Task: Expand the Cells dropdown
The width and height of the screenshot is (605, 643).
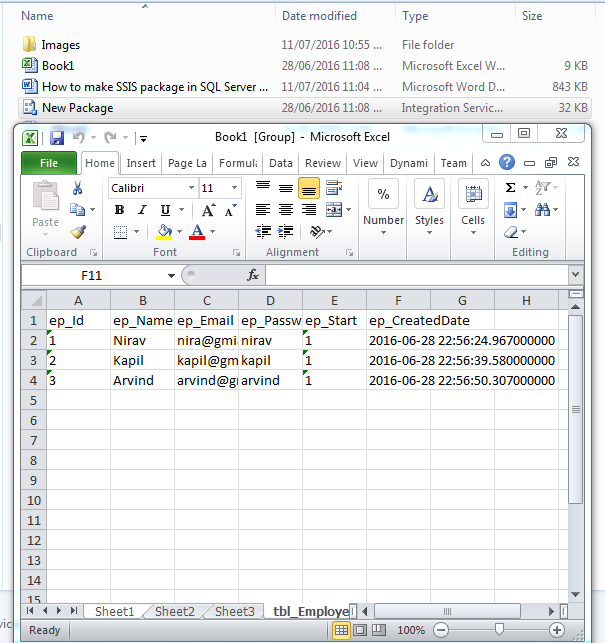Action: [x=473, y=233]
